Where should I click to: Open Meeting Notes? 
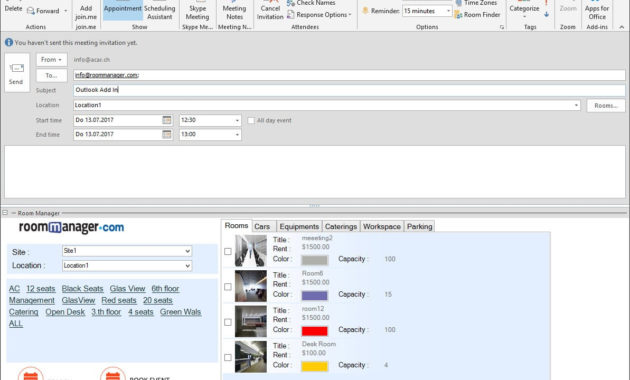click(234, 12)
